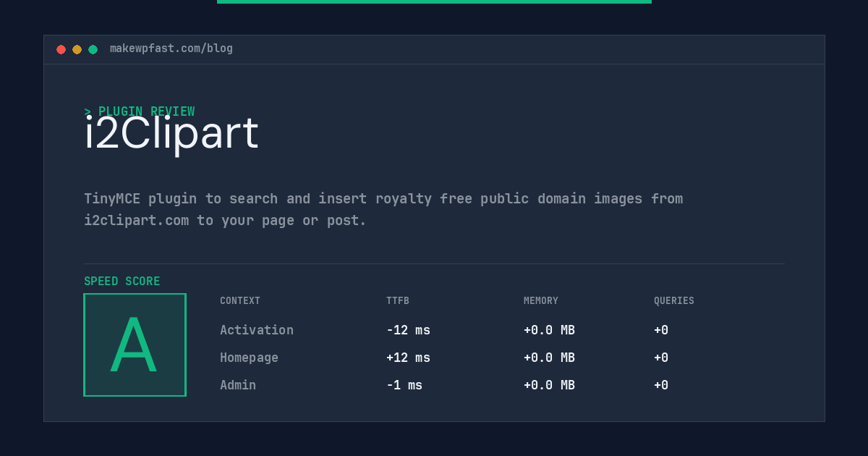
Task: Click the SPEED SCORE label
Action: 122,282
